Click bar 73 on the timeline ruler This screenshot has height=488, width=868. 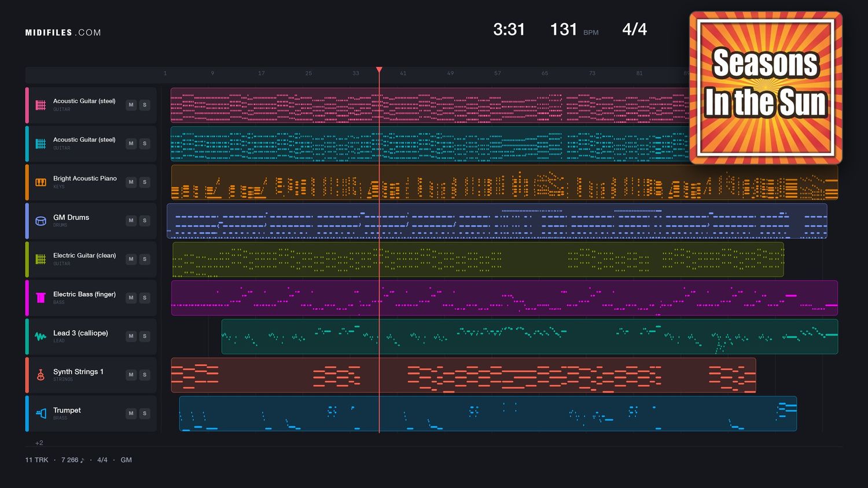(592, 73)
